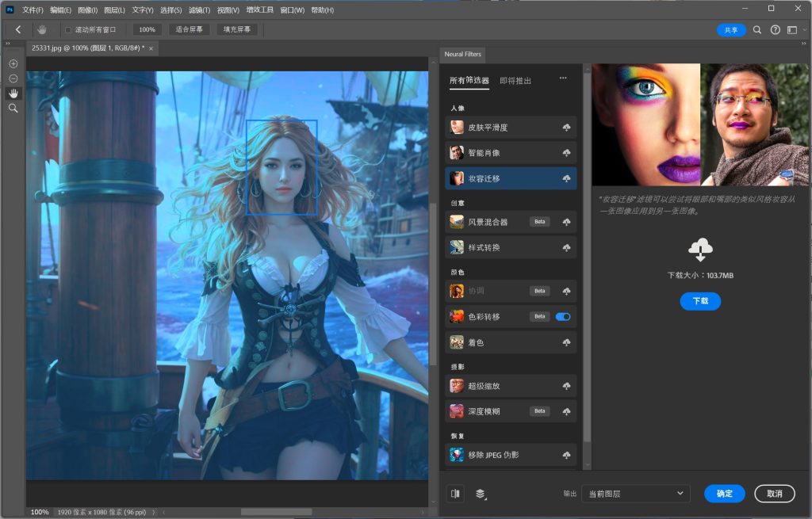Open workspace dropdown arrow at top right

click(804, 30)
